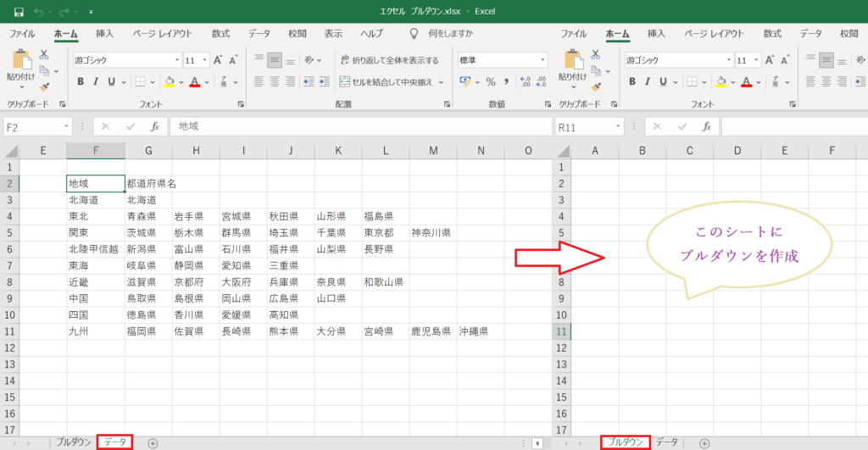The width and height of the screenshot is (868, 450).
Task: Open the name box dropdown showing F2
Action: [67, 126]
